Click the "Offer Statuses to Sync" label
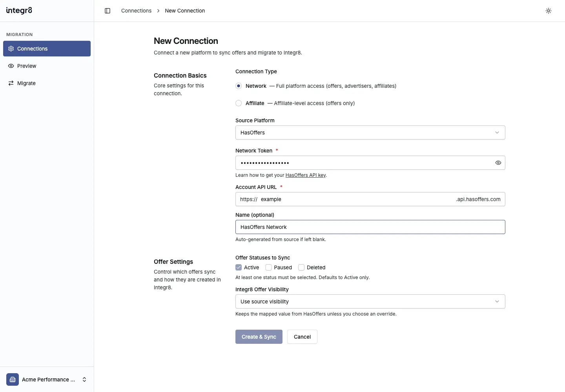 tap(262, 258)
